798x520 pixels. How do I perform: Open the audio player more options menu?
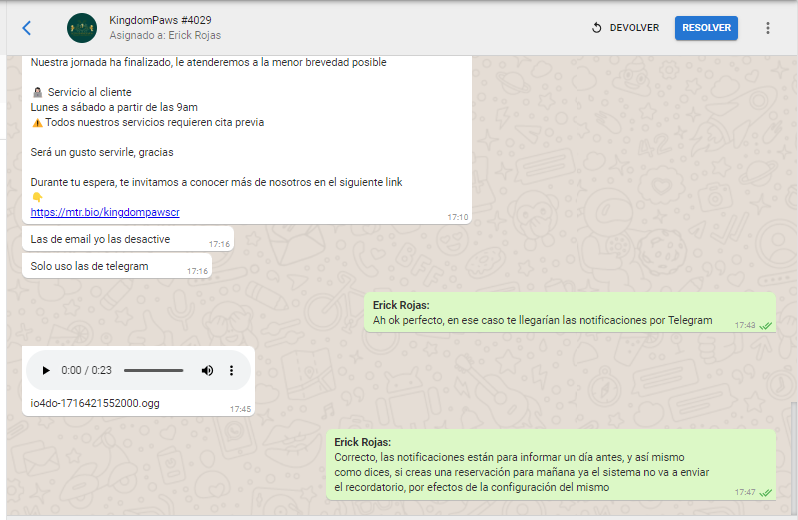(x=231, y=371)
